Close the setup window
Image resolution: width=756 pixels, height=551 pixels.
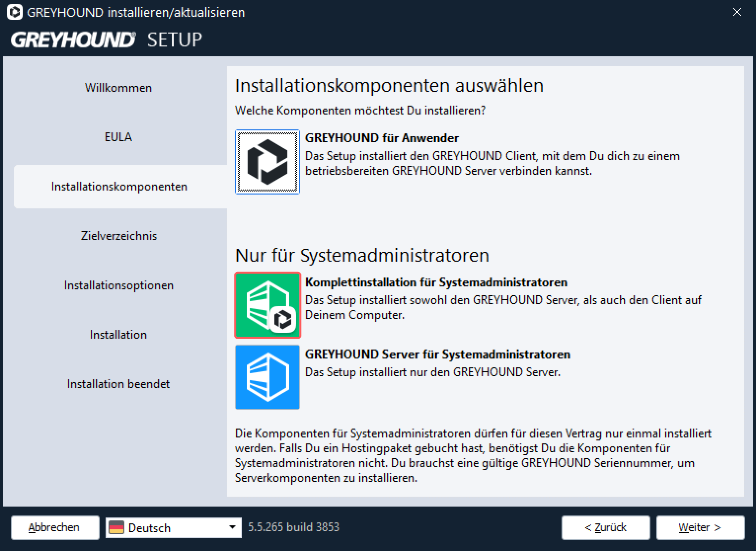pos(737,12)
